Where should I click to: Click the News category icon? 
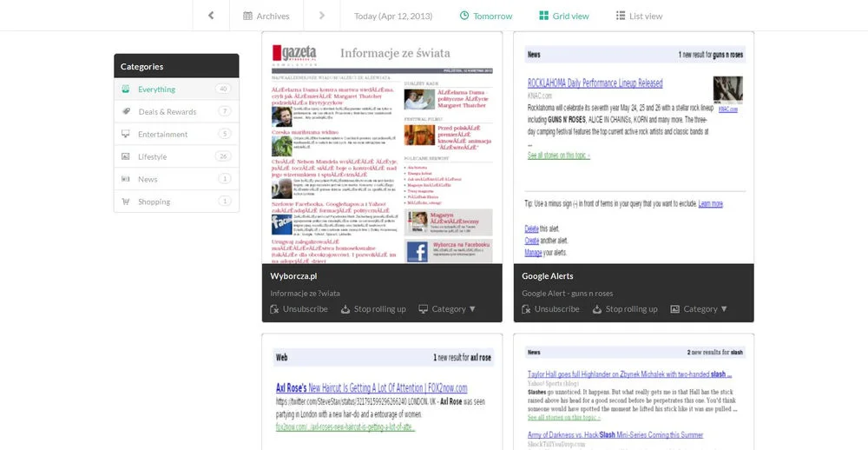pyautogui.click(x=126, y=179)
